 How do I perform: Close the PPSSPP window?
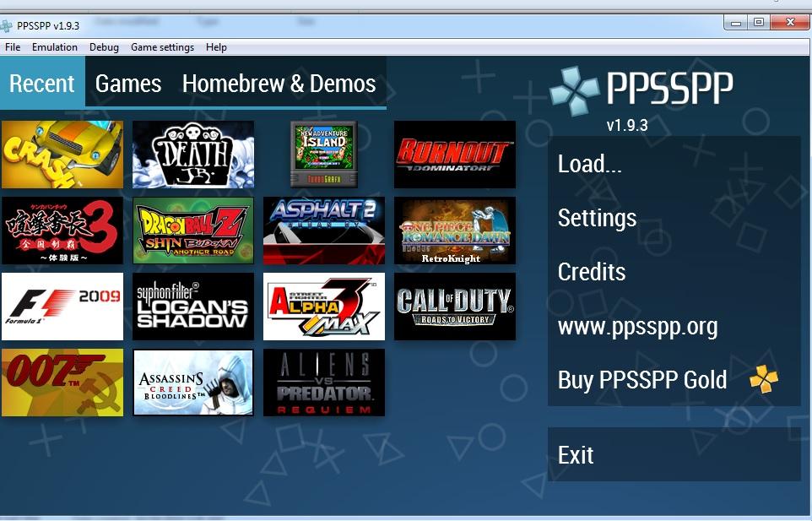point(790,22)
